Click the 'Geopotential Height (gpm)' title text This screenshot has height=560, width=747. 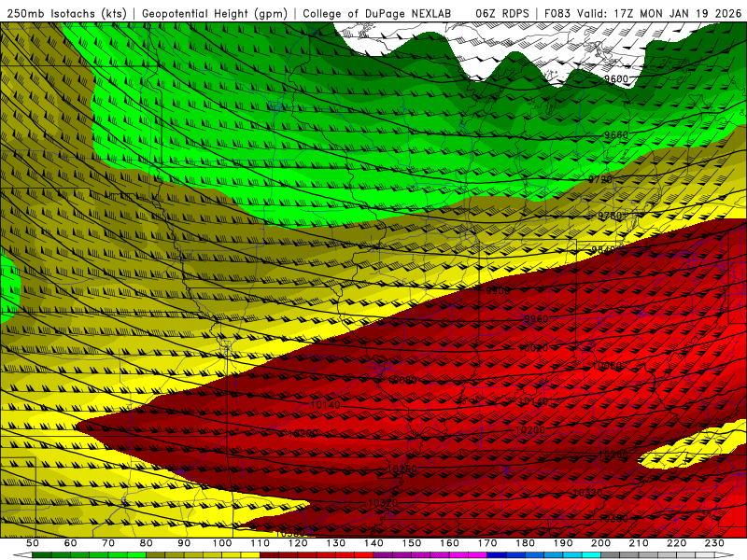215,14
